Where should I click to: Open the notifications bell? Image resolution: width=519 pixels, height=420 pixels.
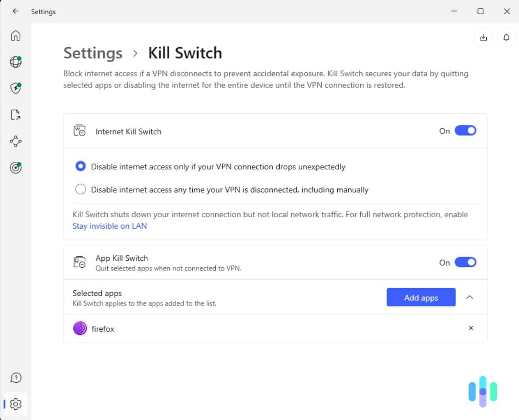click(x=506, y=37)
